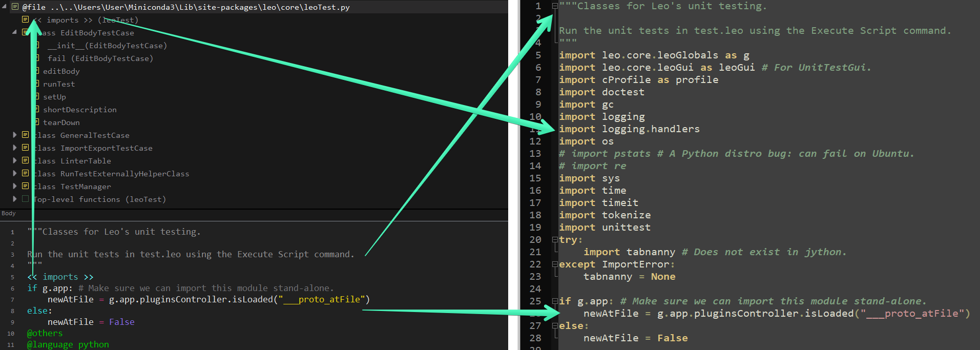Click the Body pane label
This screenshot has height=350, width=980.
tap(9, 213)
